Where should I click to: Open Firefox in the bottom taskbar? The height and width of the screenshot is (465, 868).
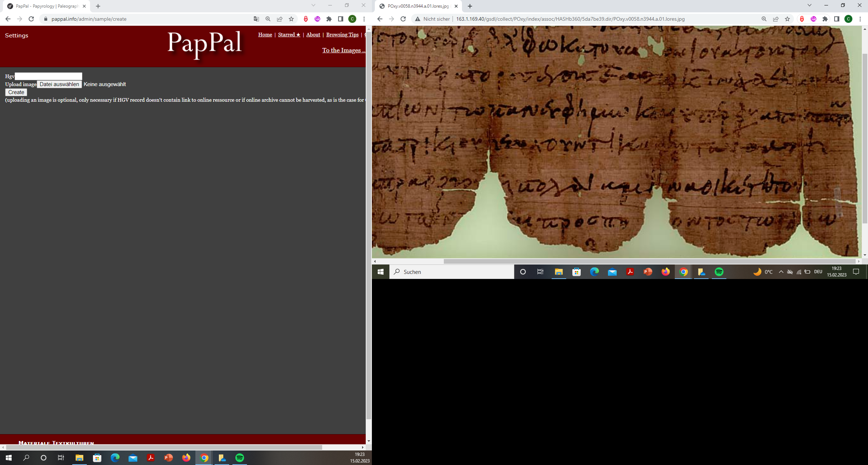coord(186,458)
